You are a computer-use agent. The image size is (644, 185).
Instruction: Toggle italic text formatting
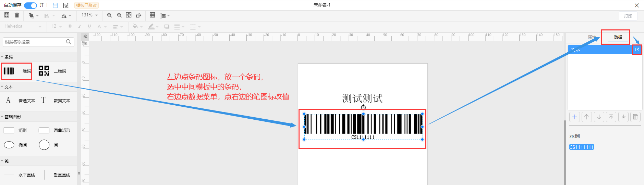(x=80, y=26)
